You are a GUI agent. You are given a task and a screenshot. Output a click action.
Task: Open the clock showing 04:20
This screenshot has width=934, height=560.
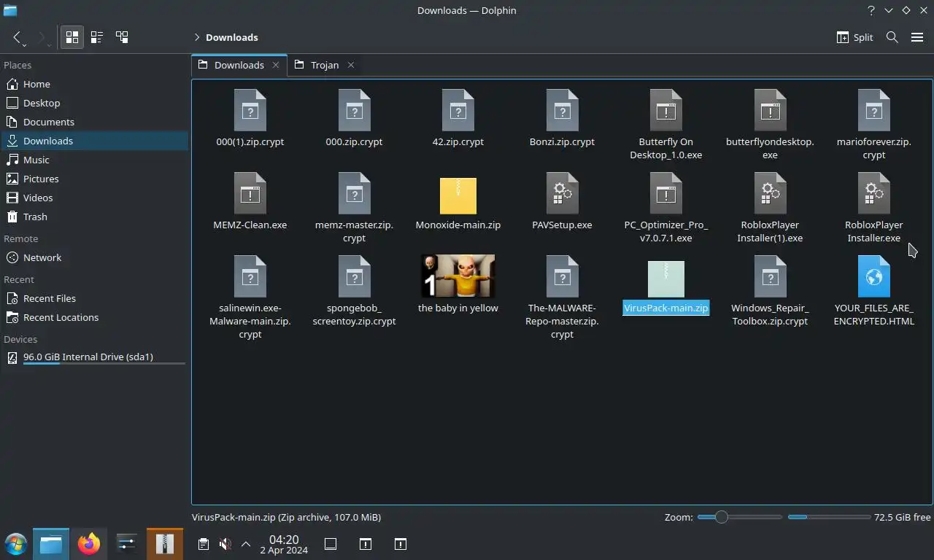pyautogui.click(x=284, y=544)
